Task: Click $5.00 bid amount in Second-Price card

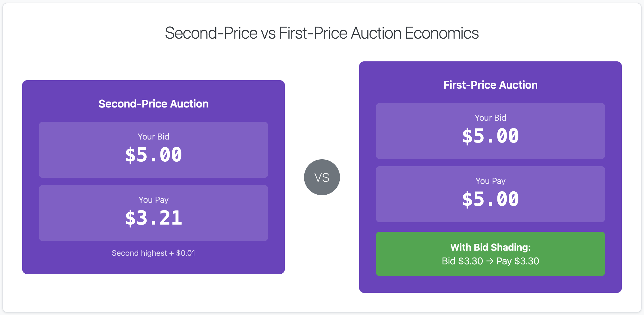Action: (x=153, y=155)
